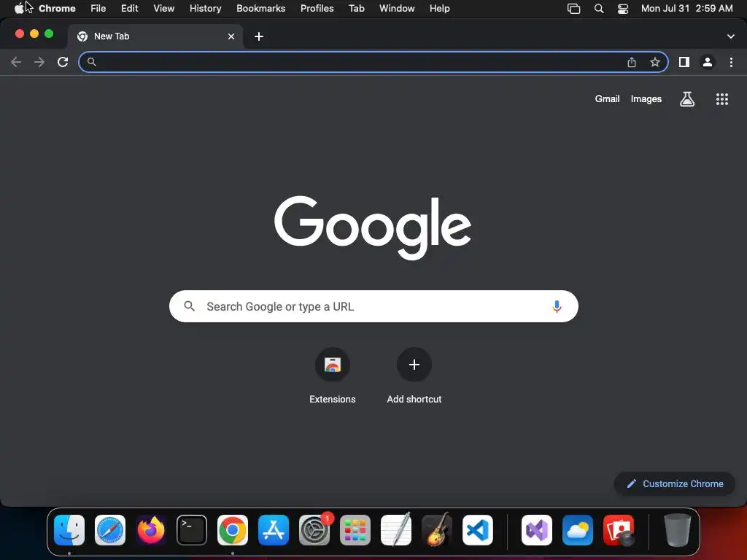Click the date and time display

686,8
